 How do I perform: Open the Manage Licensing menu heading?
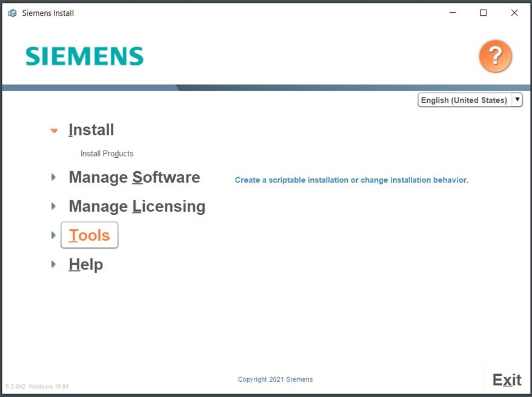tap(137, 206)
